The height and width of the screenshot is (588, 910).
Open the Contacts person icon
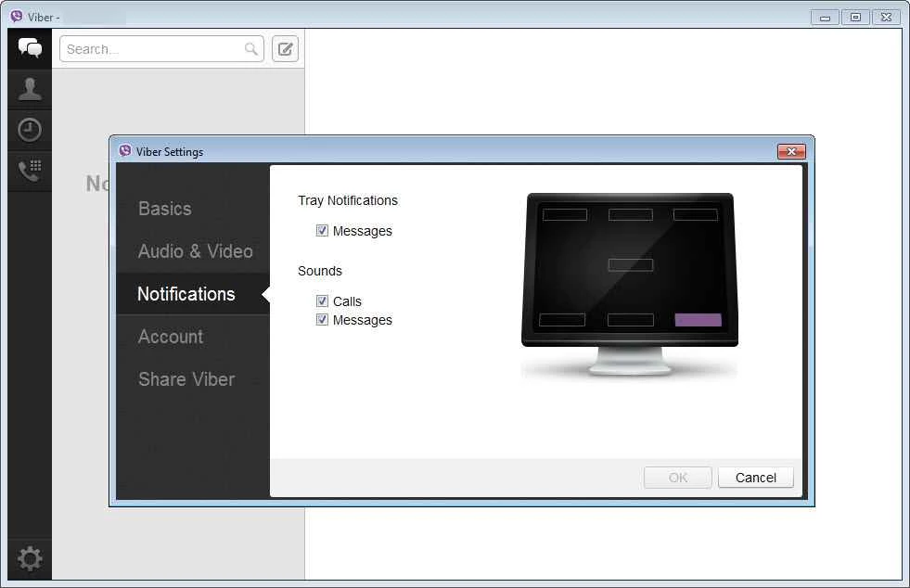[30, 89]
